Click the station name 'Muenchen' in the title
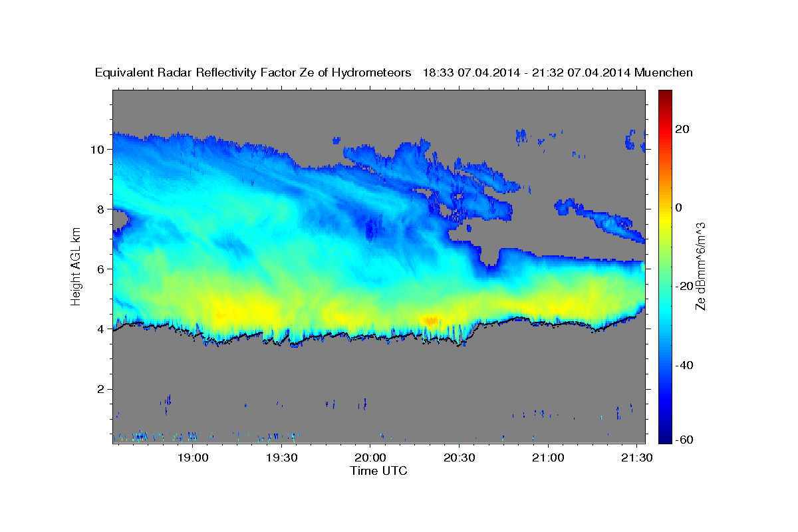This screenshot has height=532, width=798. pos(664,72)
